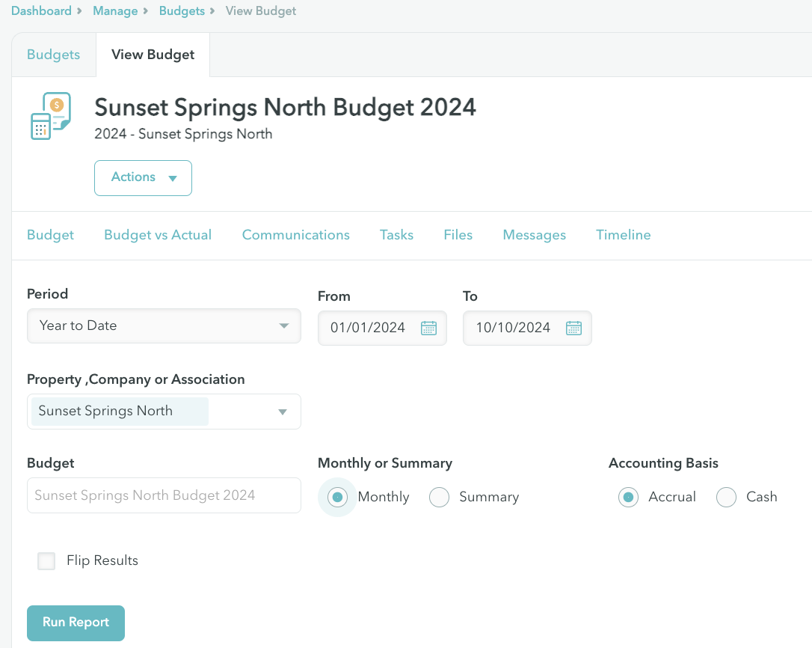This screenshot has width=812, height=648.
Task: Click the budget calculator icon beside the title
Action: tap(50, 116)
